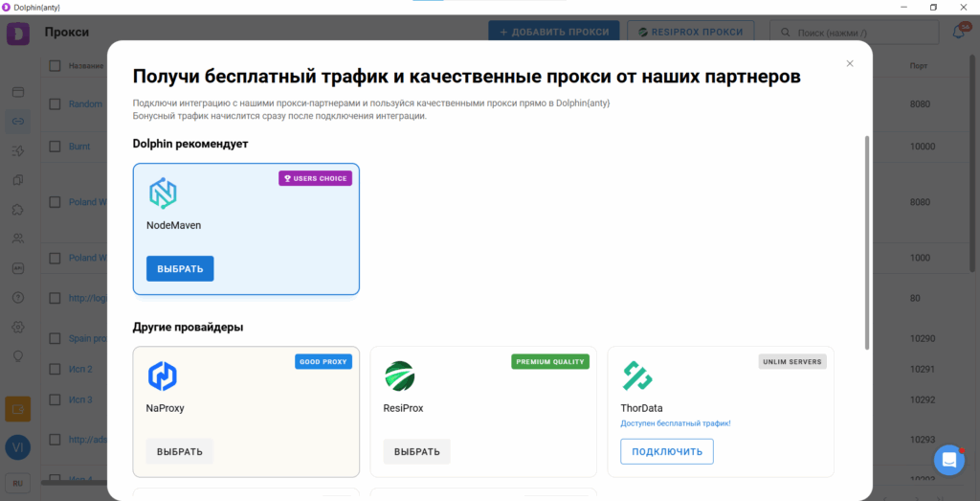Check the http://logi row checkbox

[x=55, y=298]
